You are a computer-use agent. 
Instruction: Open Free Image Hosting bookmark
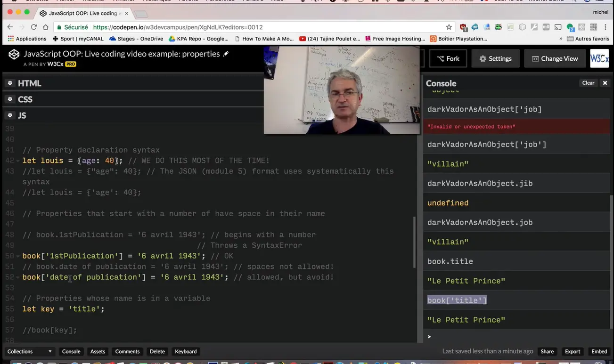click(395, 39)
